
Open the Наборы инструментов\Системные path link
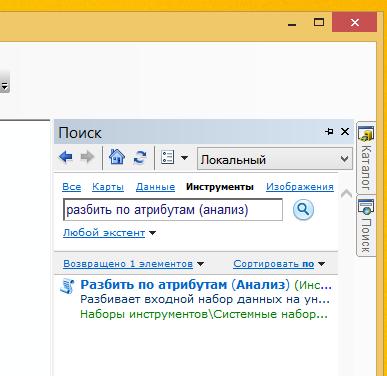coord(204,314)
